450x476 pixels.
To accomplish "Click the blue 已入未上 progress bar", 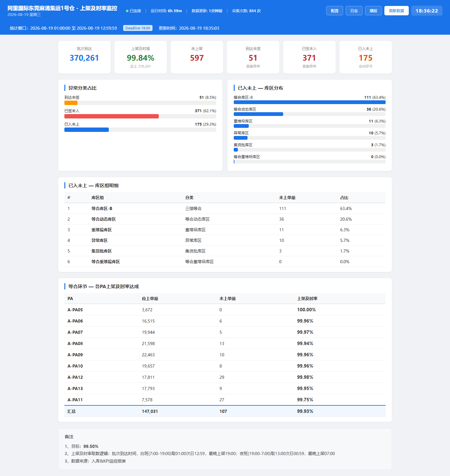I will coord(87,130).
